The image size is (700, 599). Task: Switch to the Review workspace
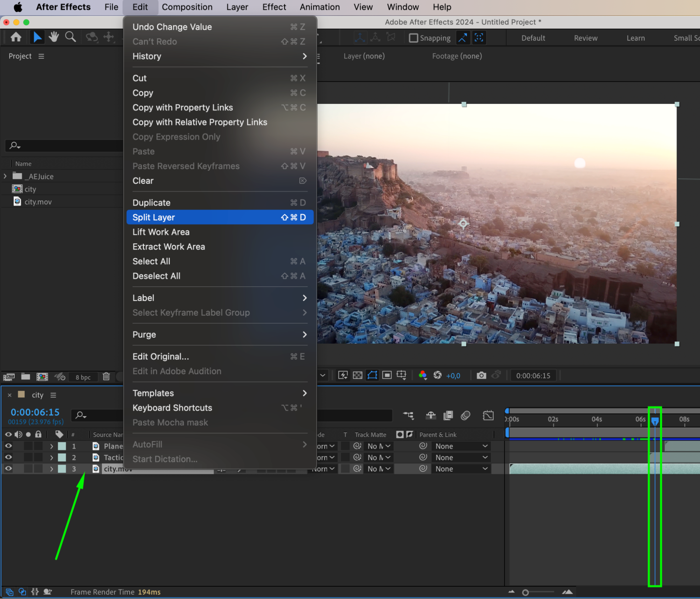(585, 38)
